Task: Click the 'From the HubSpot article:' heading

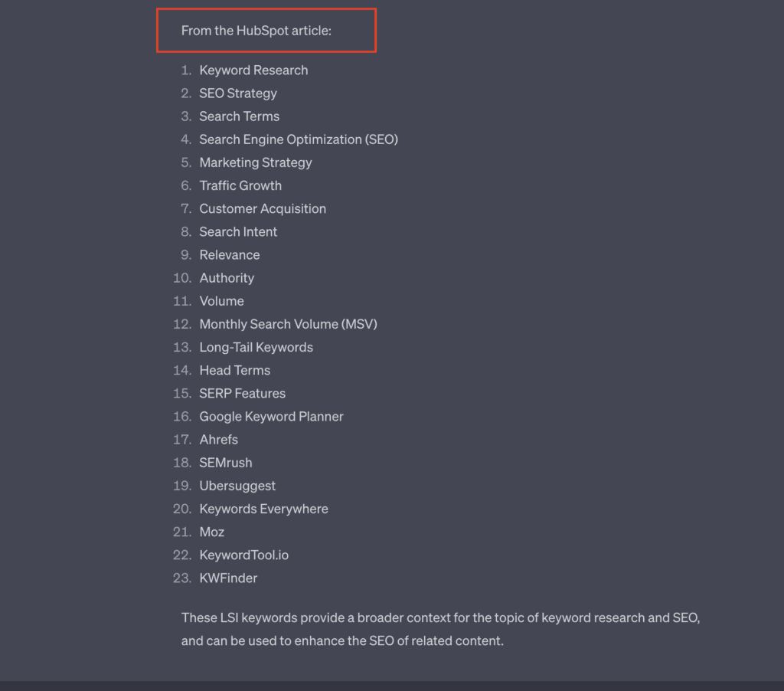Action: [x=256, y=31]
